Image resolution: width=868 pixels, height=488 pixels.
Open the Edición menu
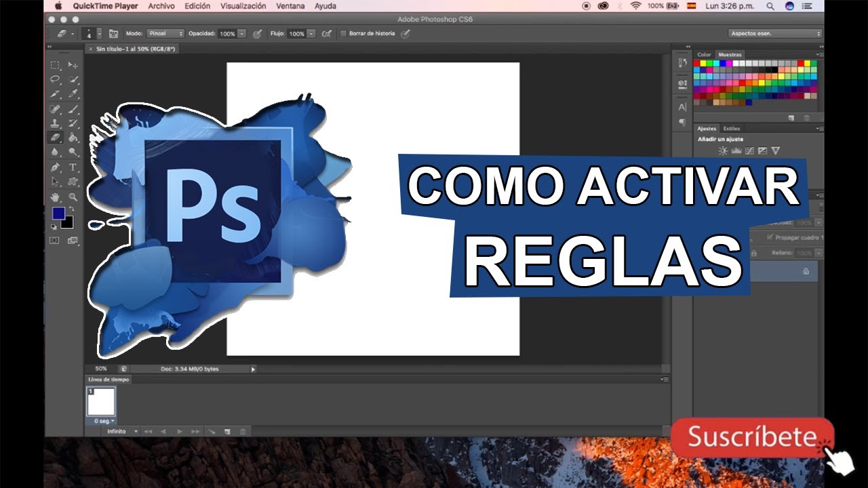197,5
